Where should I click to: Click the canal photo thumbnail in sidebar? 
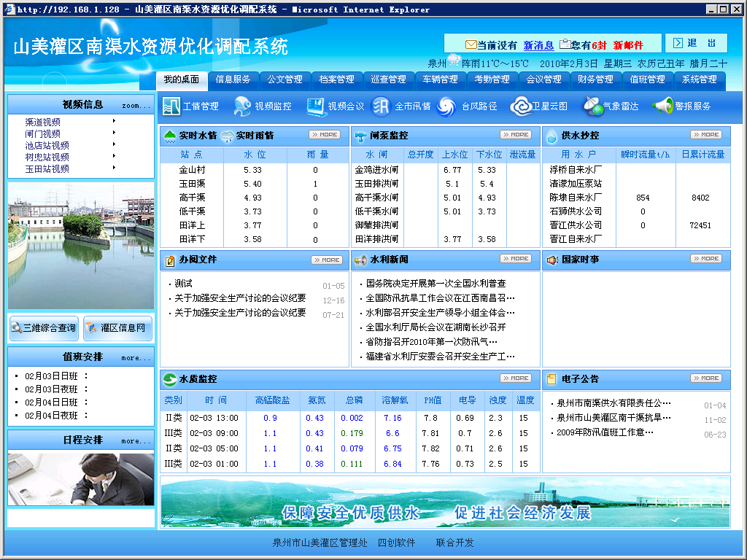80,246
